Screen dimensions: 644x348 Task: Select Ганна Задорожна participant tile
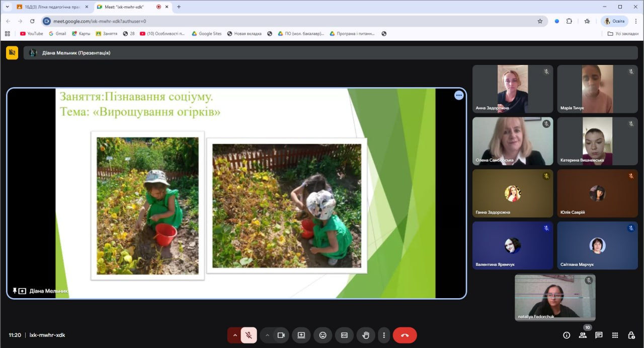tap(513, 193)
